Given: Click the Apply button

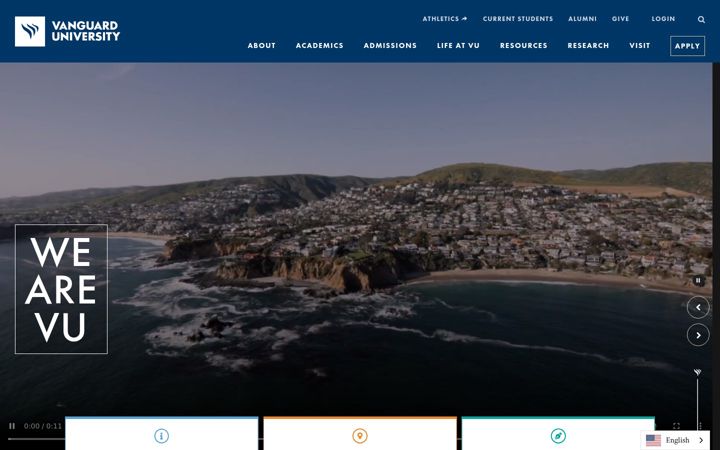Looking at the screenshot, I should tap(687, 46).
